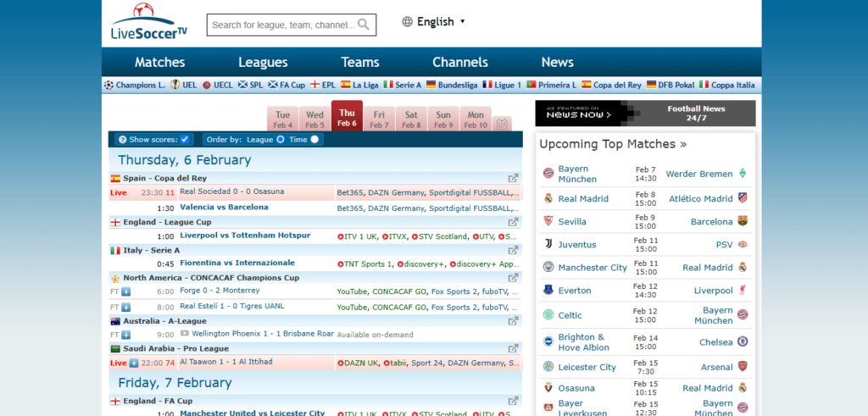Click Bayern München crest in Upcoming Top Matches
The height and width of the screenshot is (416, 868).
point(548,174)
